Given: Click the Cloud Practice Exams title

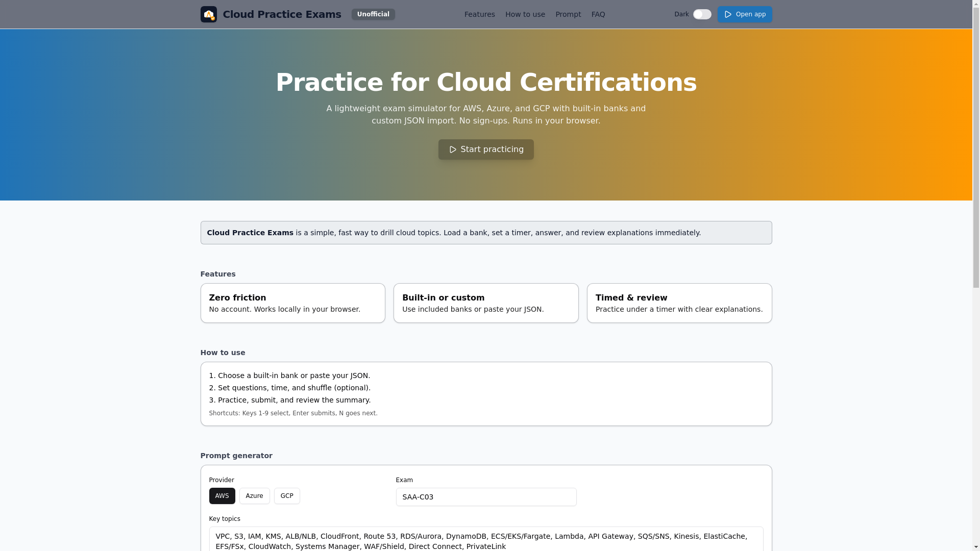Looking at the screenshot, I should 282,14.
